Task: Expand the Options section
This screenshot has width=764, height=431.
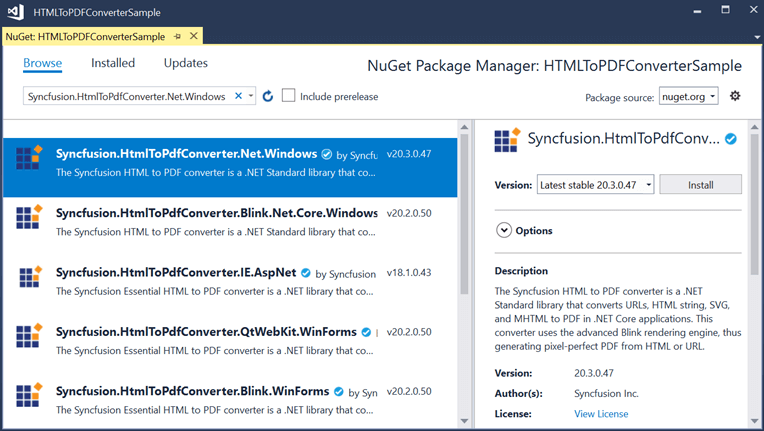Action: click(504, 230)
